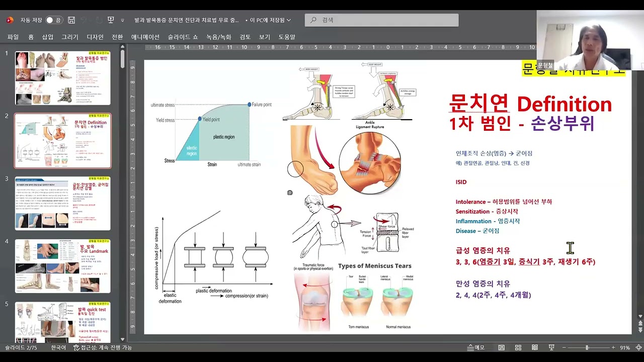Select slide 5 '발목 quick test' thumbnail
Image resolution: width=644 pixels, height=362 pixels.
point(63,322)
